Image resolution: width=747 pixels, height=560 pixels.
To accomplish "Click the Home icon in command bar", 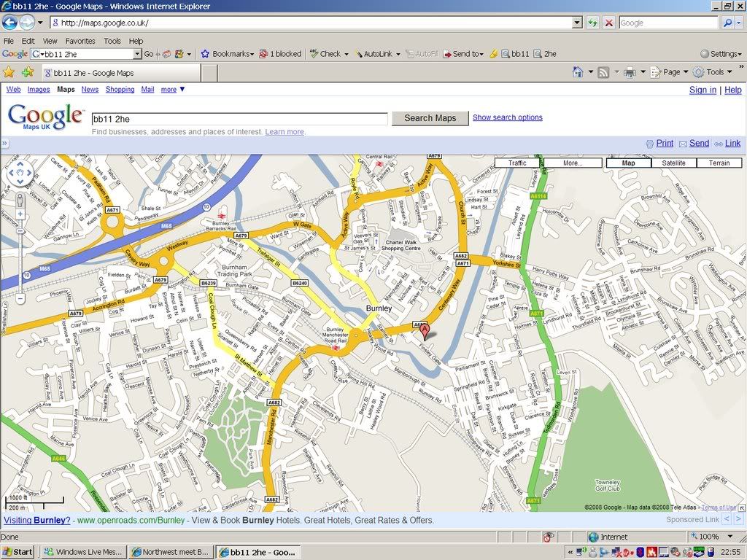I will point(578,72).
